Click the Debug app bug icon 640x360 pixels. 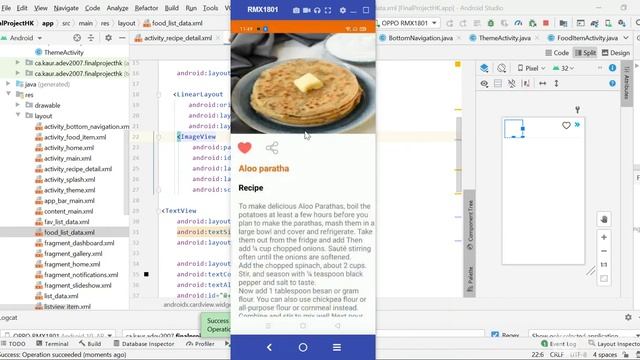coord(491,23)
